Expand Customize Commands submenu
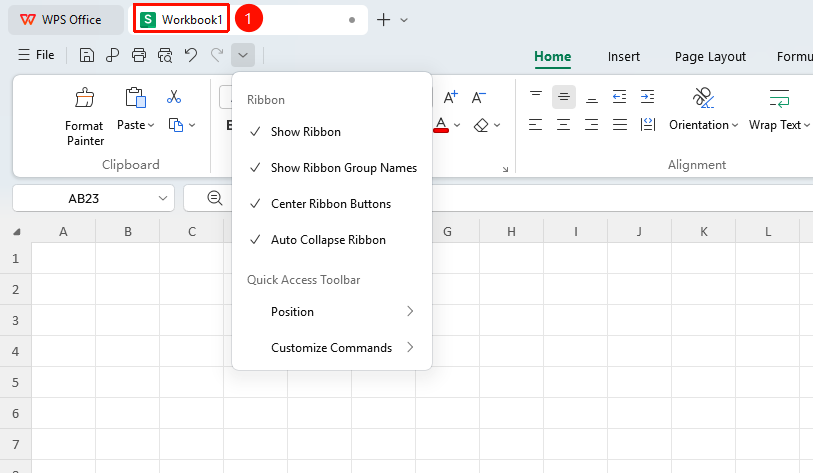The height and width of the screenshot is (473, 813). point(332,347)
